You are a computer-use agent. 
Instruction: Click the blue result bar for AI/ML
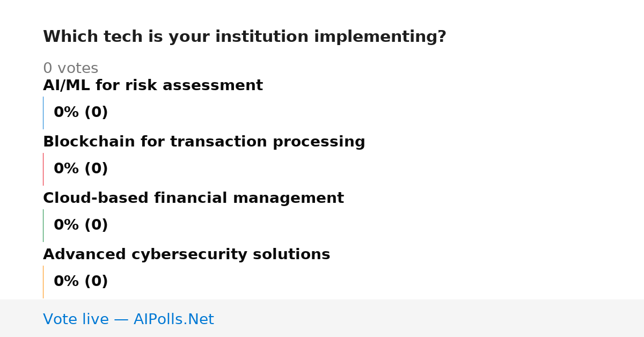coord(43,113)
